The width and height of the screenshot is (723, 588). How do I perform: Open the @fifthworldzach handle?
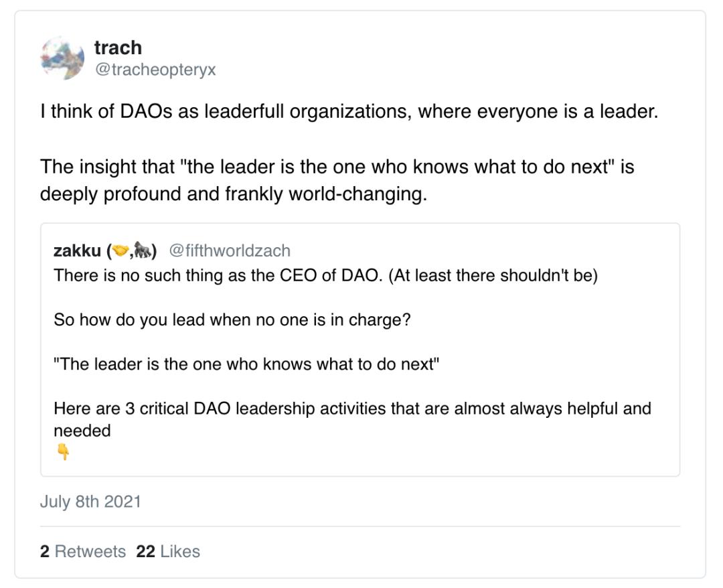point(230,250)
